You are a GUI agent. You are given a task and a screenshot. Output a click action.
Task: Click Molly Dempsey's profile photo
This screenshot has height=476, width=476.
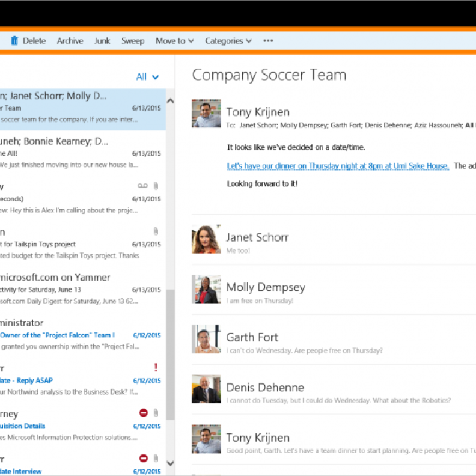coord(206,289)
